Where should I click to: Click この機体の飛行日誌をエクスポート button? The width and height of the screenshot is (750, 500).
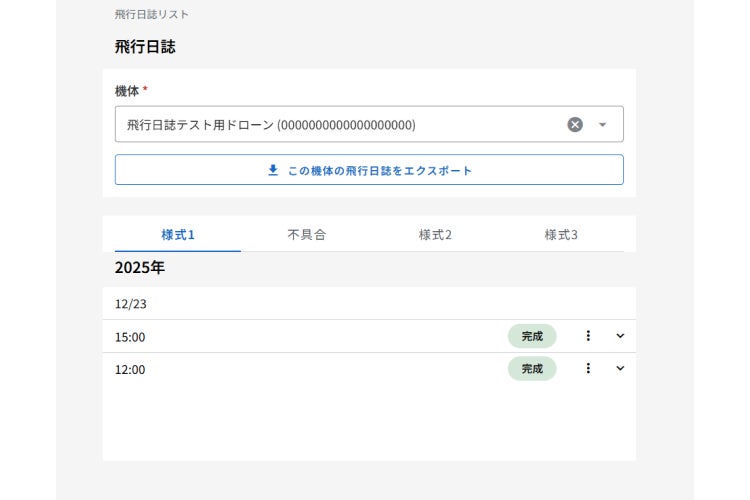tap(369, 170)
